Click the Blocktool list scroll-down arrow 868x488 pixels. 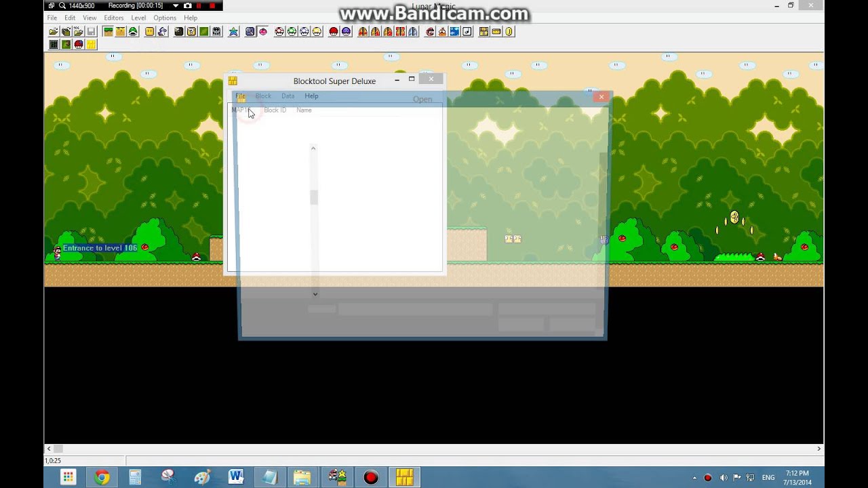(x=315, y=294)
